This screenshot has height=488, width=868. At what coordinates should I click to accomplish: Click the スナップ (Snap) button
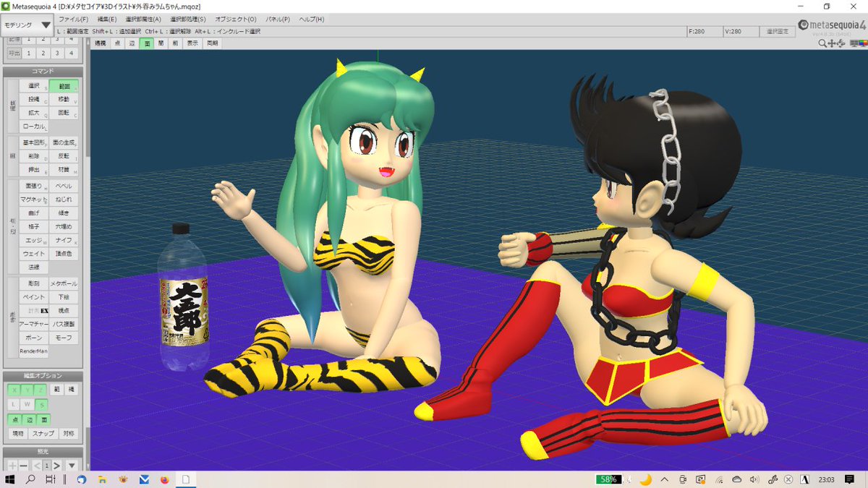tap(44, 433)
